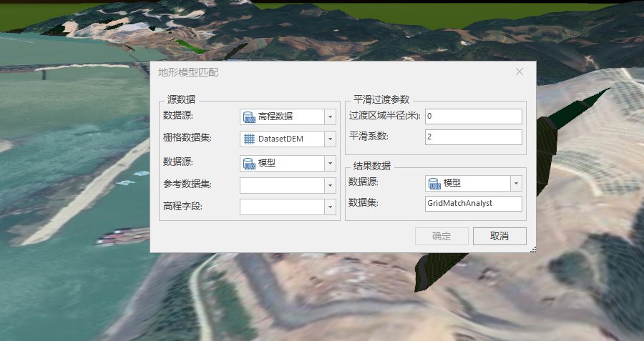This screenshot has height=341, width=644.
Task: Click the 平滑系数 label
Action: (369, 137)
